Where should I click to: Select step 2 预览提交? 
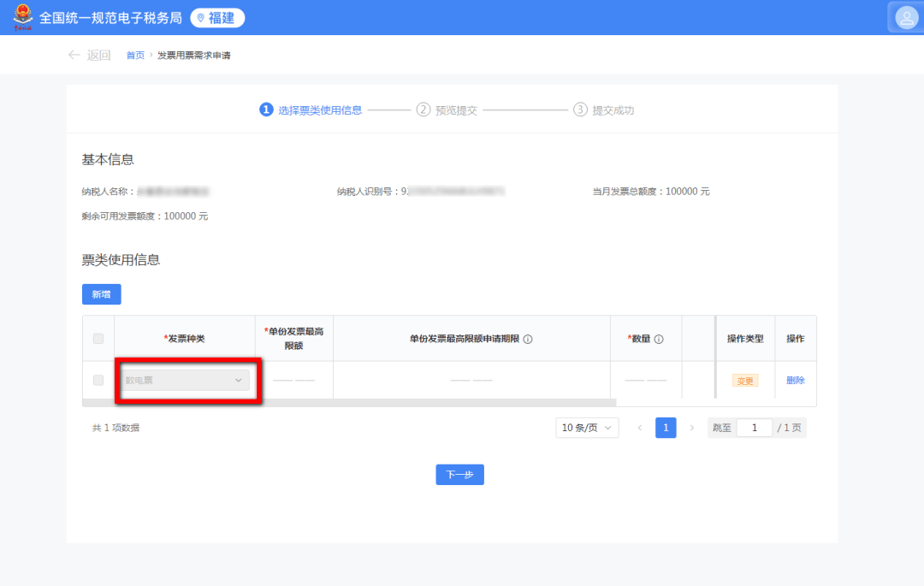click(x=446, y=110)
